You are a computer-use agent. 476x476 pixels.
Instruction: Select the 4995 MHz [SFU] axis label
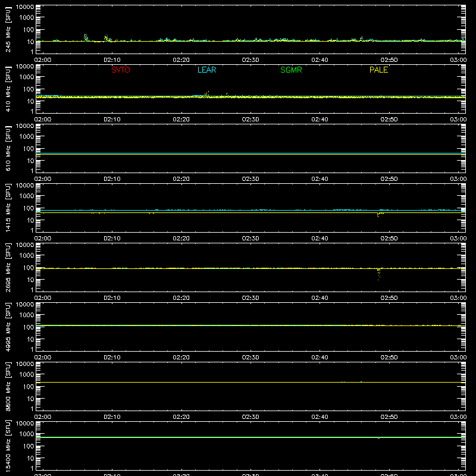[8, 327]
